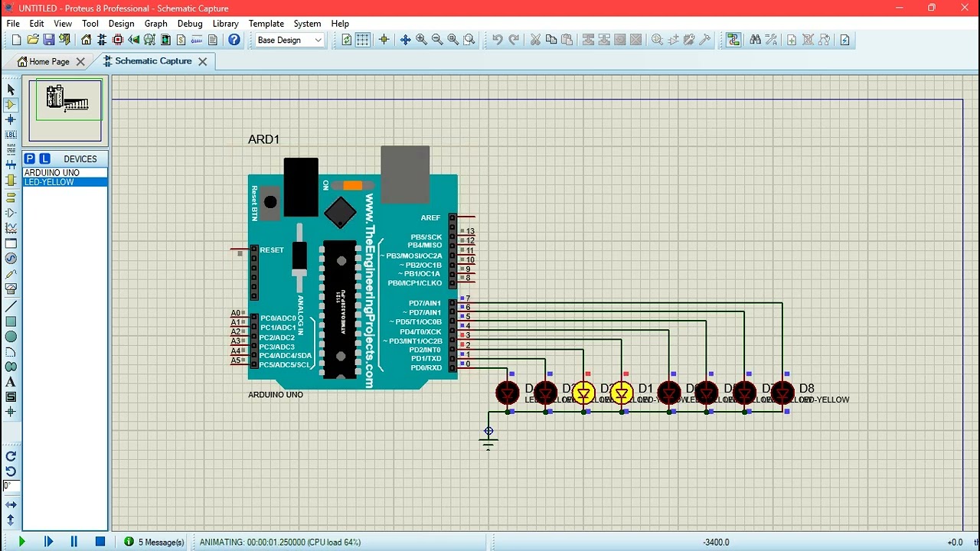
Task: Select the Component mode tool
Action: click(x=11, y=105)
